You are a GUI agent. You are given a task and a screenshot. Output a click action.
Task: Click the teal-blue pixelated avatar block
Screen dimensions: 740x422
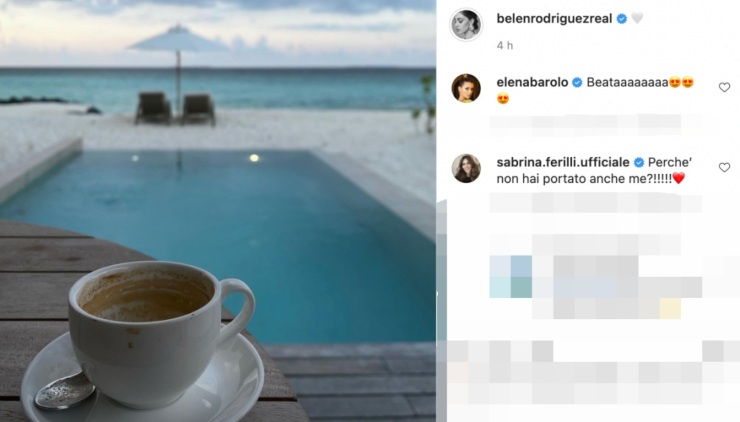[x=511, y=277]
